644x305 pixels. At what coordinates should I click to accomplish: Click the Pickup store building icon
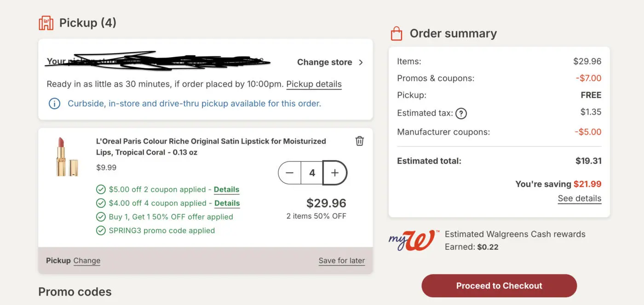click(x=46, y=23)
